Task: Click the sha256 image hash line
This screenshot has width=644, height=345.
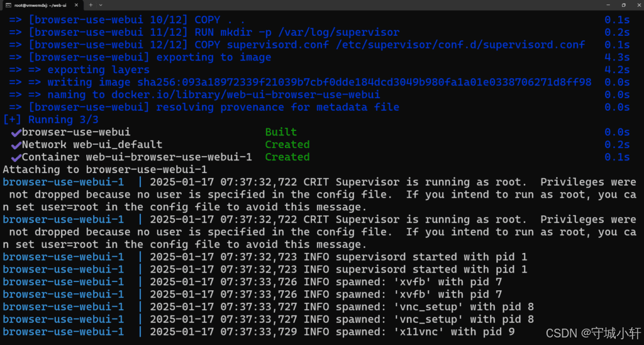Action: coord(300,82)
